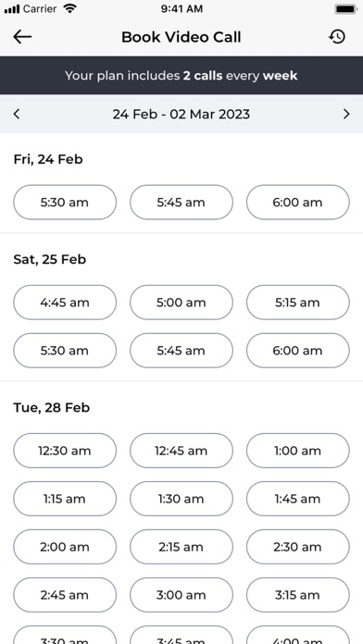Tap the back arrow icon
363x644 pixels.
22,37
